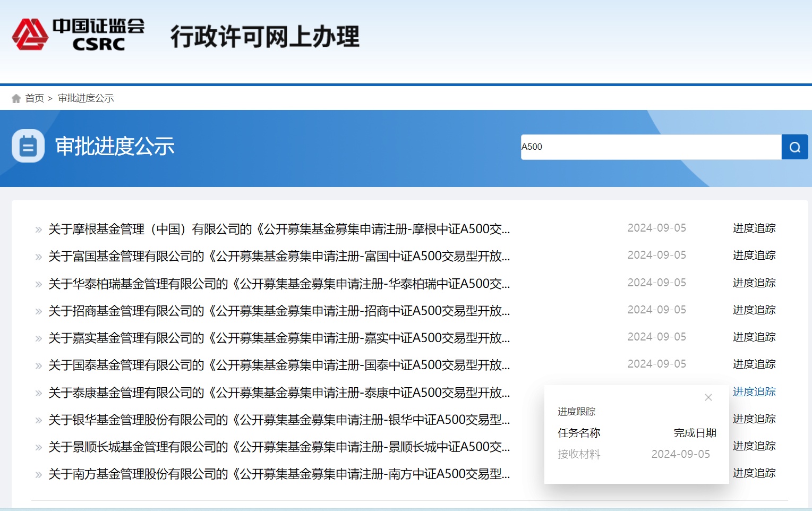Click the blue search magnifier button
Viewport: 812px width, 511px height.
click(x=794, y=147)
